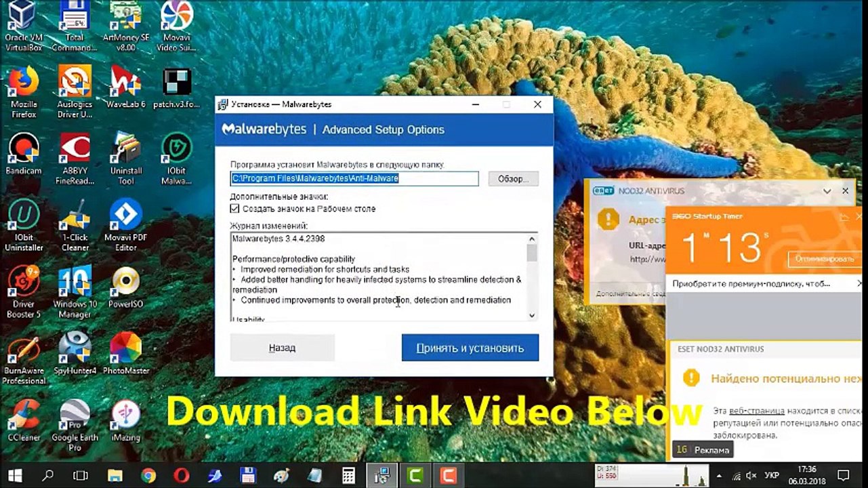Open Action Center notifications icon

(x=844, y=475)
